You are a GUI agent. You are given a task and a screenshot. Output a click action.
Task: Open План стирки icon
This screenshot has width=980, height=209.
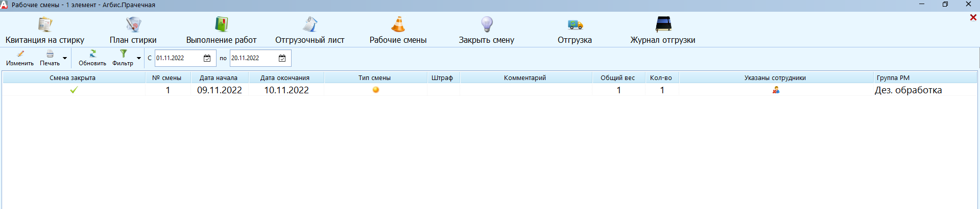pyautogui.click(x=133, y=24)
